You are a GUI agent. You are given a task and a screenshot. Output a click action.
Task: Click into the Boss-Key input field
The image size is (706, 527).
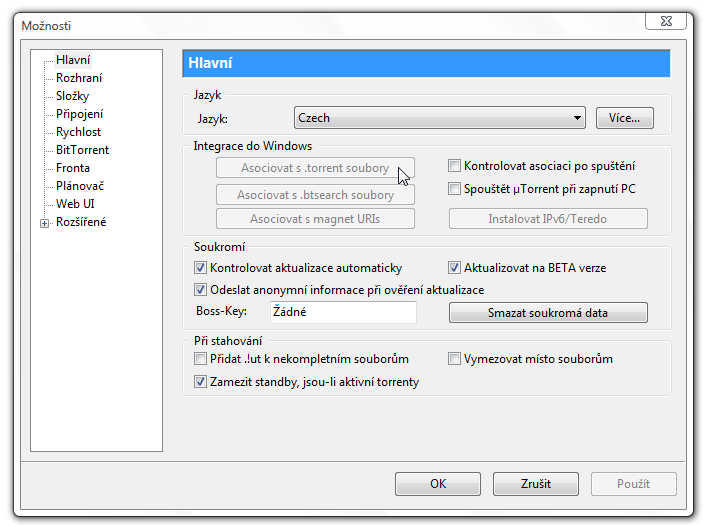[343, 312]
